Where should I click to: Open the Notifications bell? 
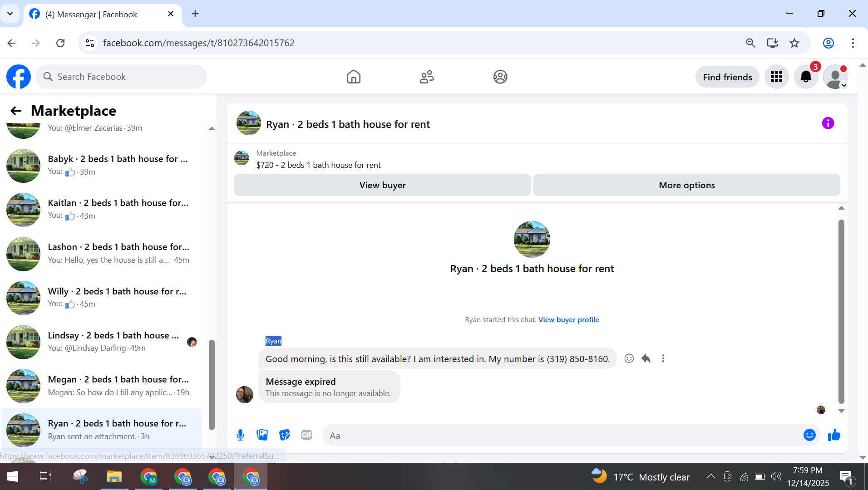806,77
